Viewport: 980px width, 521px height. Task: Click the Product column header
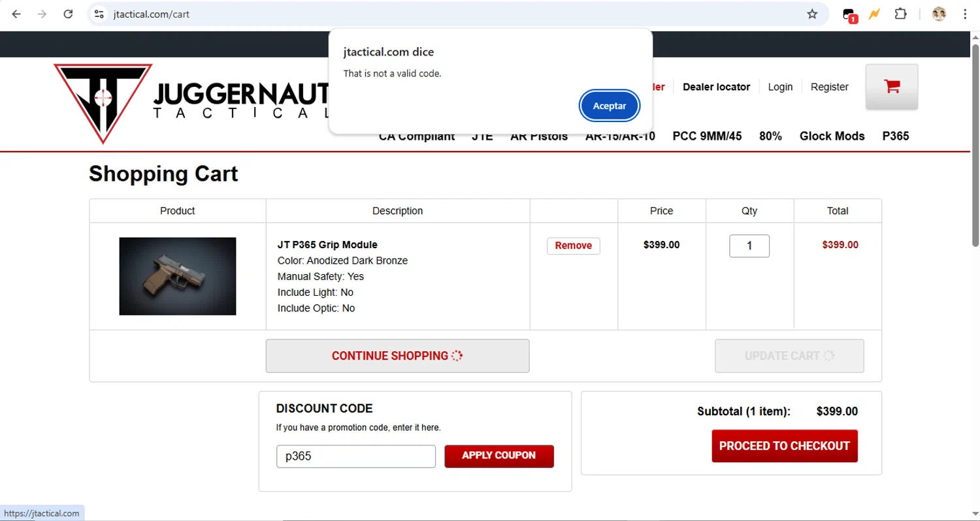click(178, 211)
